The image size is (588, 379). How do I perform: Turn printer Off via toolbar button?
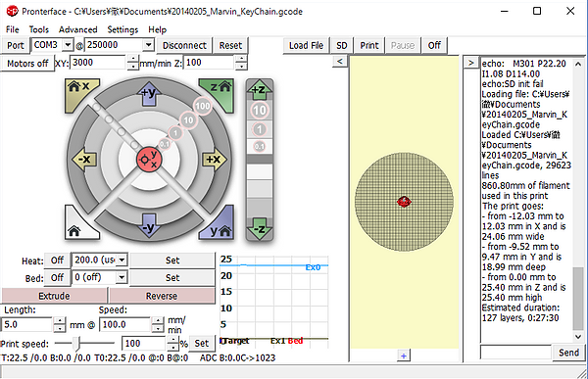click(x=434, y=45)
